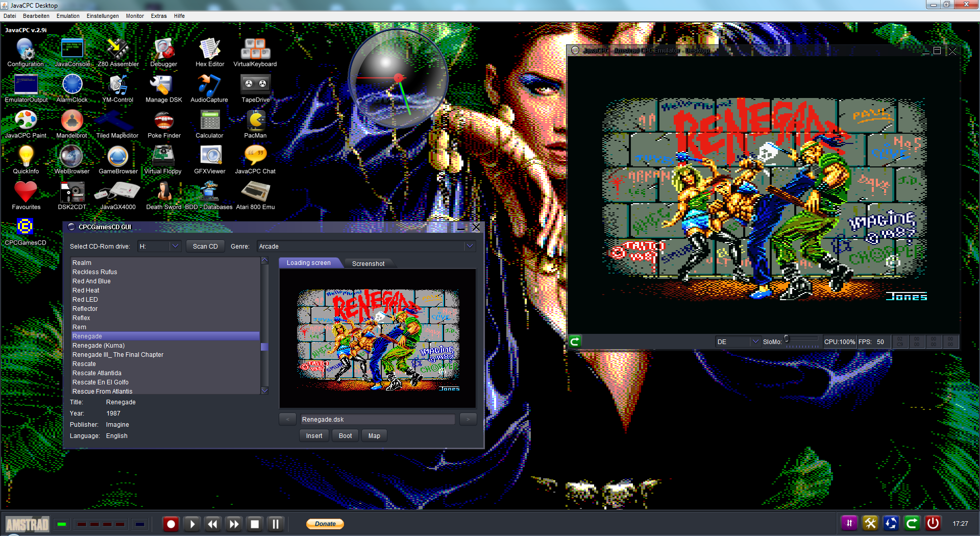980x536 pixels.
Task: Open the Tiled Mapeditor icon
Action: point(117,124)
